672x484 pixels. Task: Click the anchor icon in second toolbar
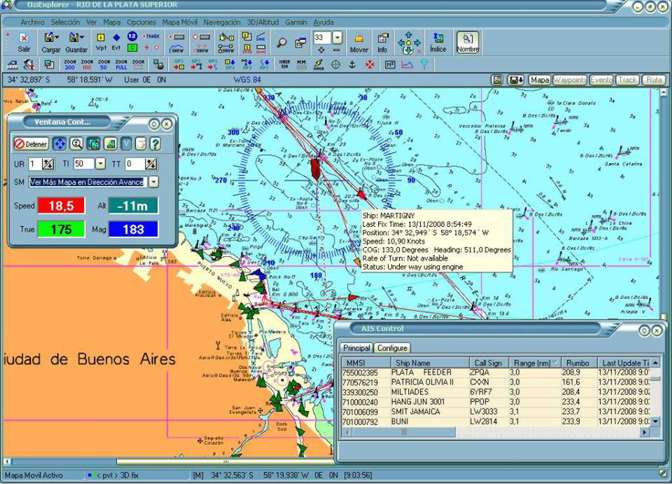(352, 65)
